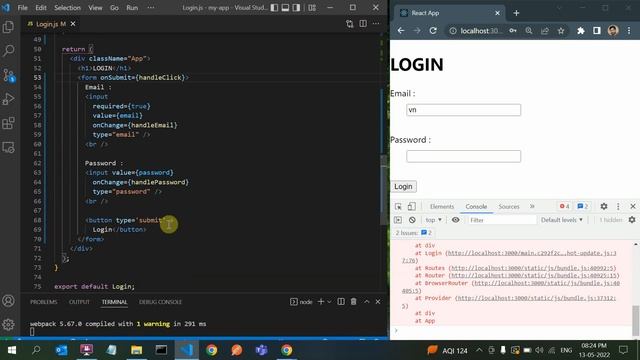The height and width of the screenshot is (360, 640).
Task: Click the Compare Changes icon in the editor toolbar
Action: tap(350, 24)
